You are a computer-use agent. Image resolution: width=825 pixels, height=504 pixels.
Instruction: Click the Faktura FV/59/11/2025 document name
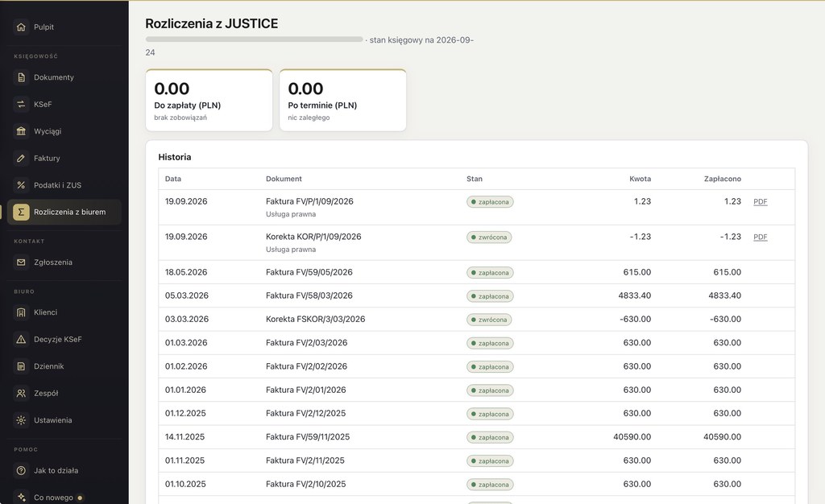308,436
